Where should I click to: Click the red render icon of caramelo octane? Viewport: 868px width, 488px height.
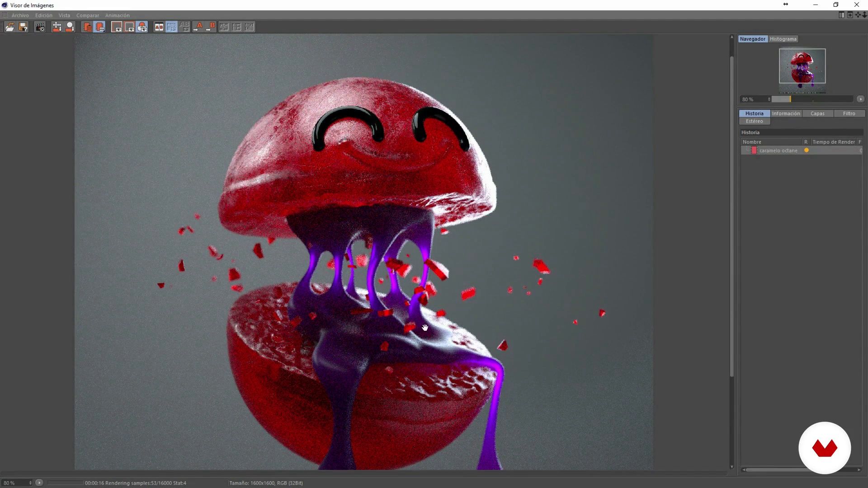point(754,150)
